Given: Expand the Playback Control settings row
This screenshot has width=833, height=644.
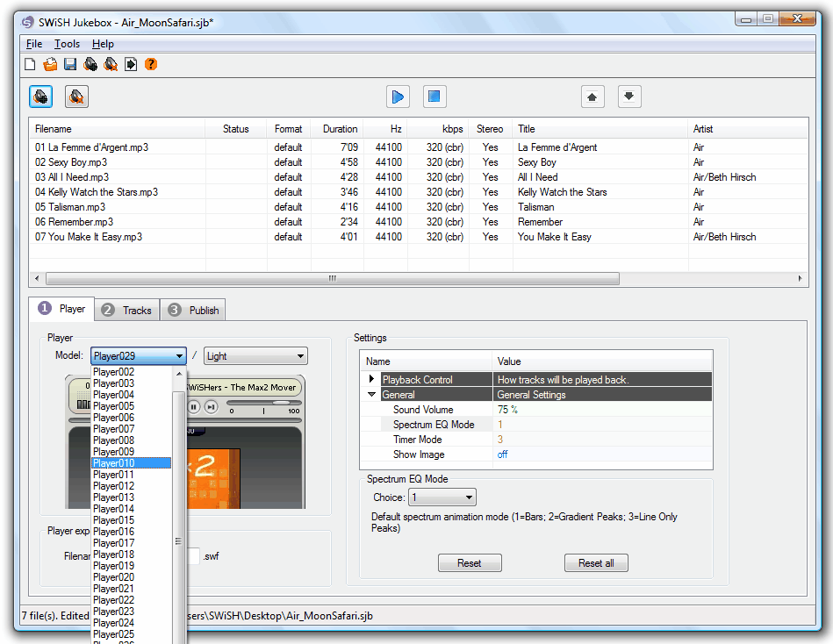Looking at the screenshot, I should pos(371,379).
